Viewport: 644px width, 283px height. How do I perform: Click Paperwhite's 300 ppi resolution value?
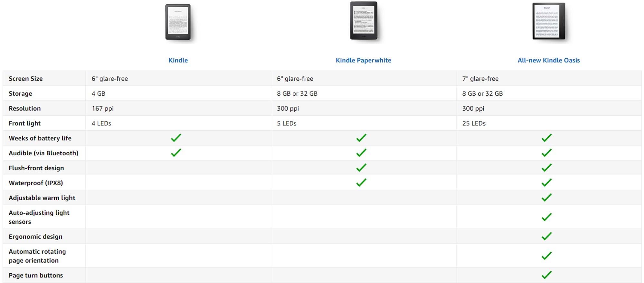click(288, 109)
